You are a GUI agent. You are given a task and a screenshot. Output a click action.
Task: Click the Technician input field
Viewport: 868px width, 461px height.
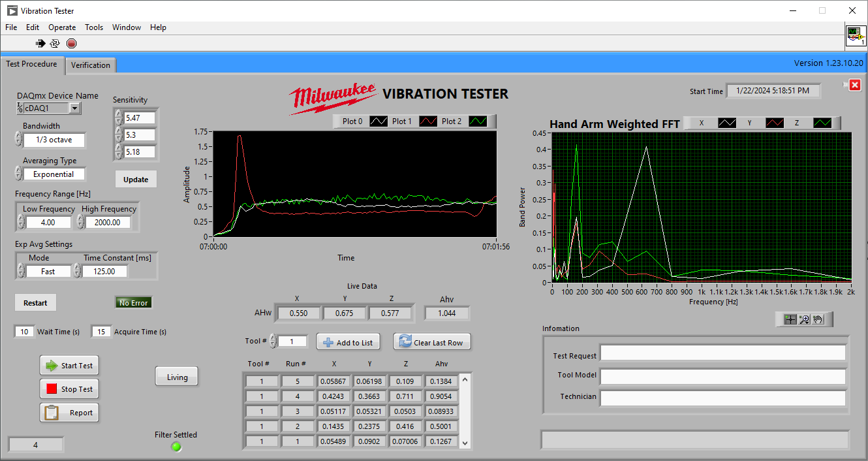pos(723,398)
